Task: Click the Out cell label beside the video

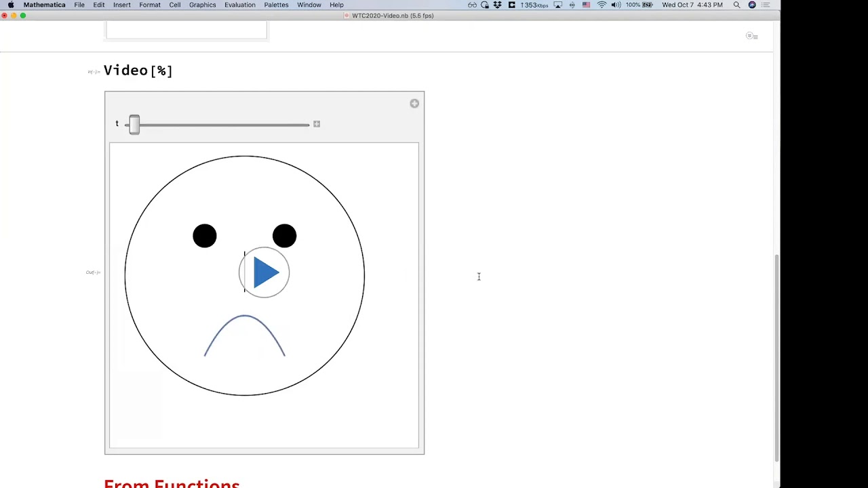Action: pyautogui.click(x=93, y=272)
